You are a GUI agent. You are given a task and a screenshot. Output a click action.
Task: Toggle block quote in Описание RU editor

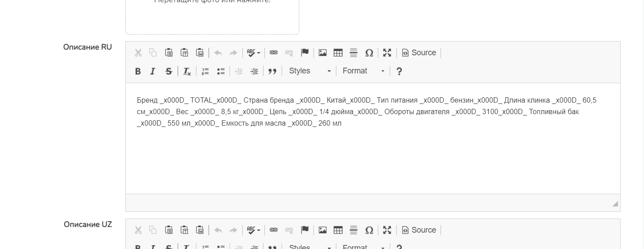272,71
